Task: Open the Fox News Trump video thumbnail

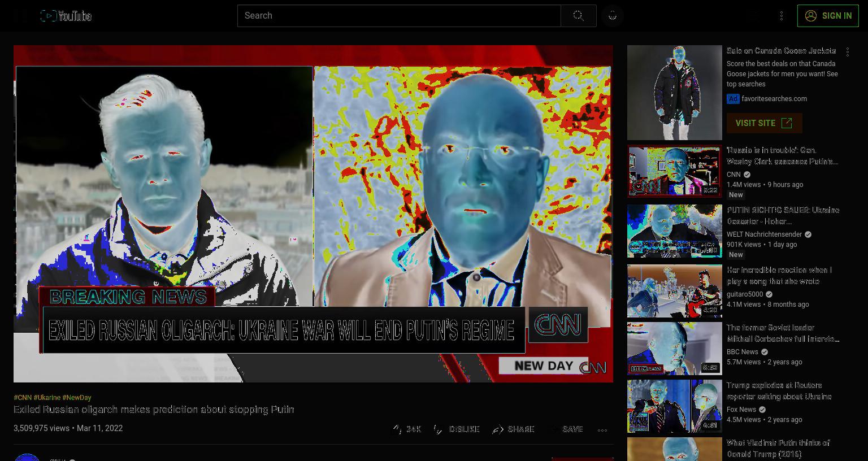Action: click(x=675, y=406)
